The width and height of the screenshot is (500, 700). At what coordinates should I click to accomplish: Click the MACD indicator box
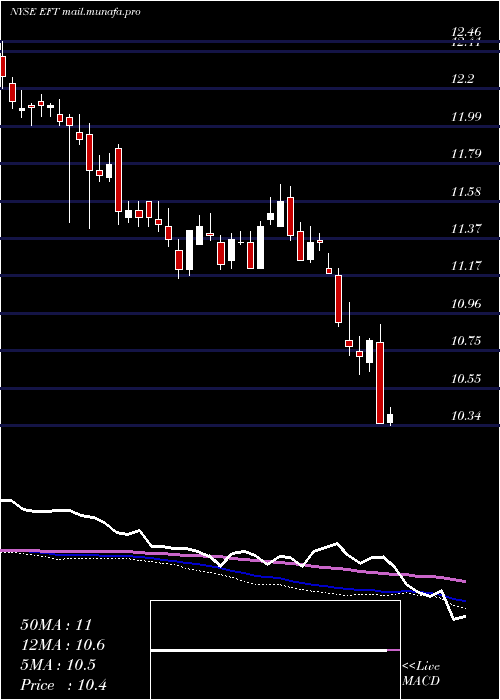point(275,650)
